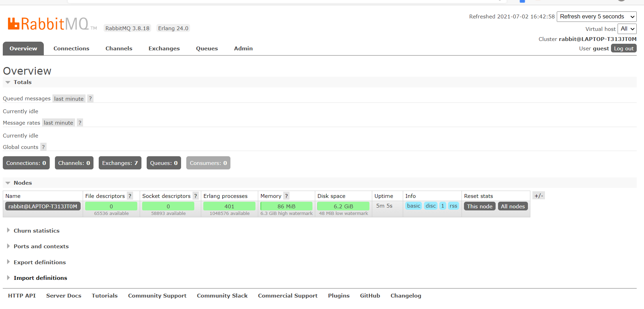Screen dimensions: 644x309
Task: Click the Refreshed 2021-07-02 timestamp
Action: 512,17
